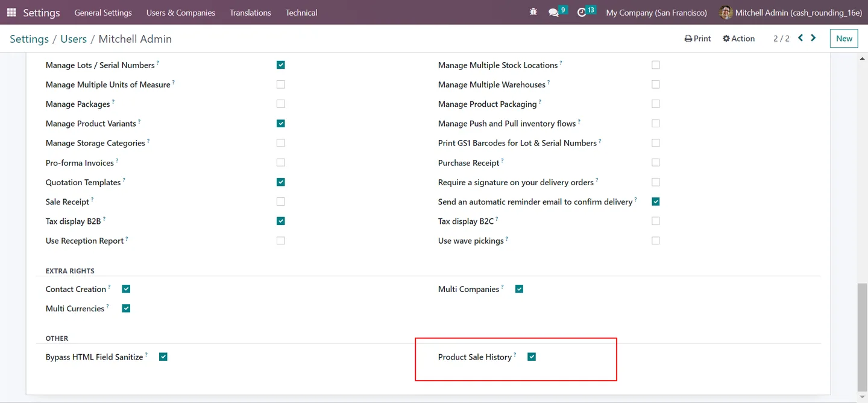The width and height of the screenshot is (868, 403).
Task: Show help tooltip for Manage Product Packaging
Action: tap(540, 102)
